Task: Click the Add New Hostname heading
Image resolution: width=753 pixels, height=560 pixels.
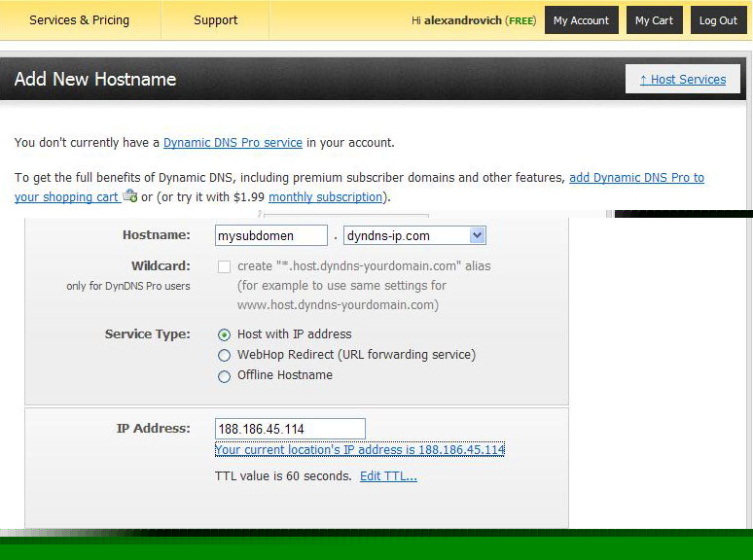Action: 95,79
